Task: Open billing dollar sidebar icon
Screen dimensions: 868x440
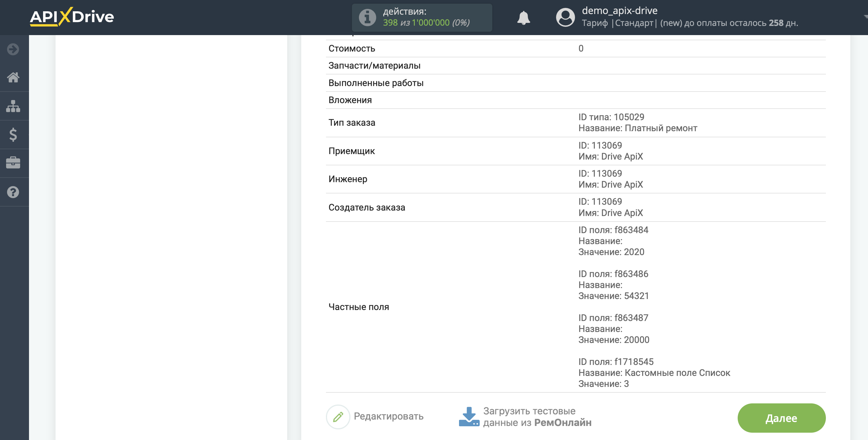Action: click(13, 135)
